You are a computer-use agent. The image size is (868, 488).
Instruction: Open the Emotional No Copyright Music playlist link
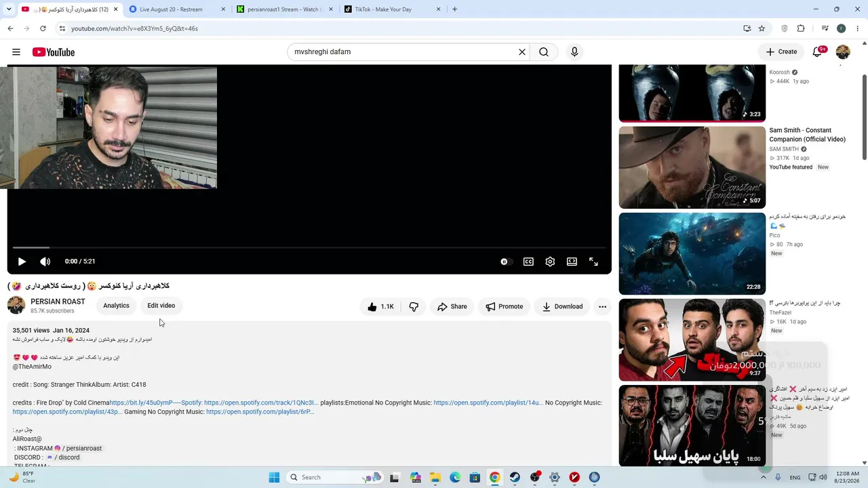coord(488,403)
